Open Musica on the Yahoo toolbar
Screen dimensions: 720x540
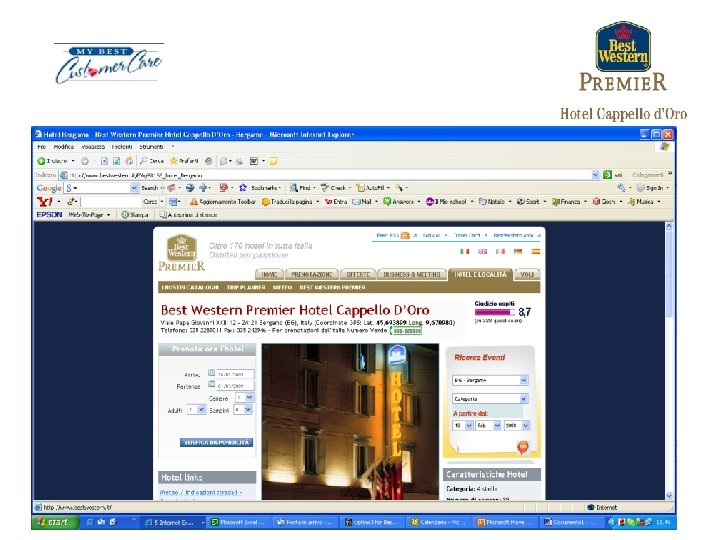(x=643, y=202)
